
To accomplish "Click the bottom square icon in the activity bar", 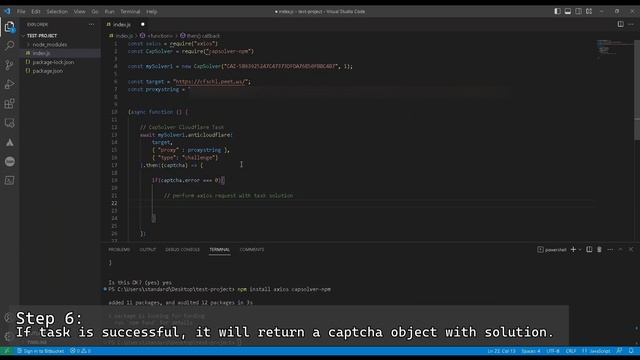I will (9, 180).
